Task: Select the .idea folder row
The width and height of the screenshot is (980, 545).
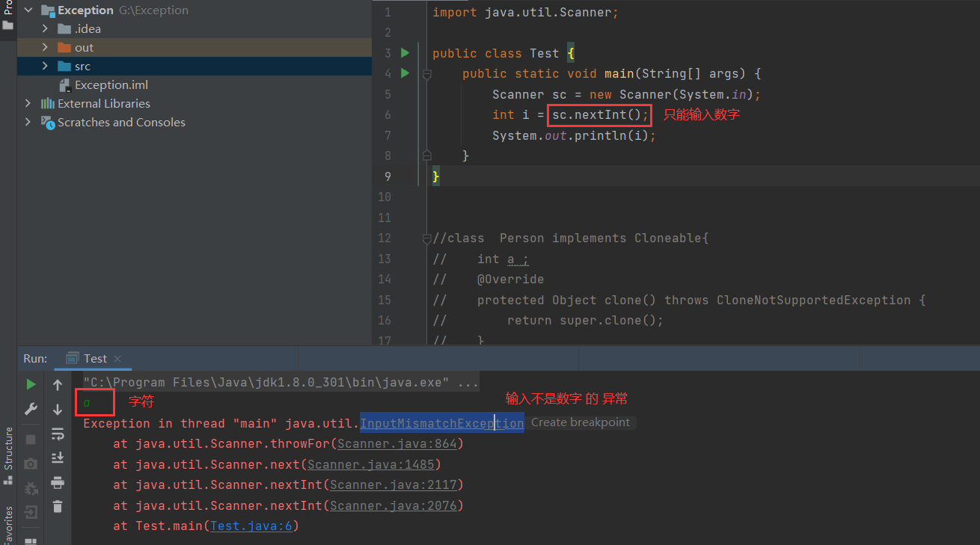Action: 195,28
